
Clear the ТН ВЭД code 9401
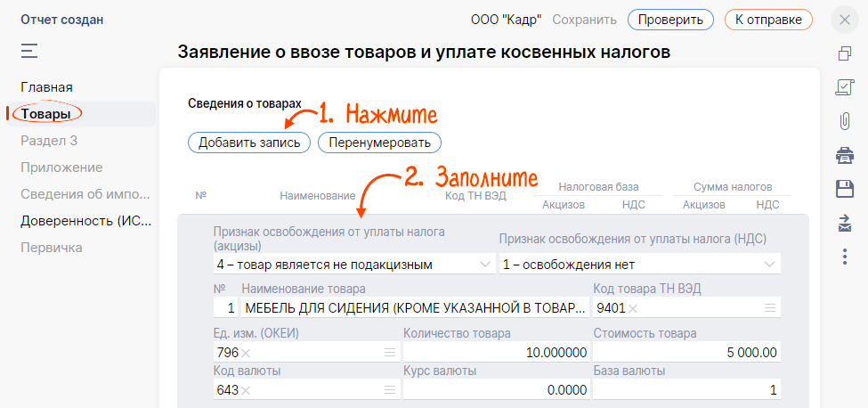tap(633, 308)
